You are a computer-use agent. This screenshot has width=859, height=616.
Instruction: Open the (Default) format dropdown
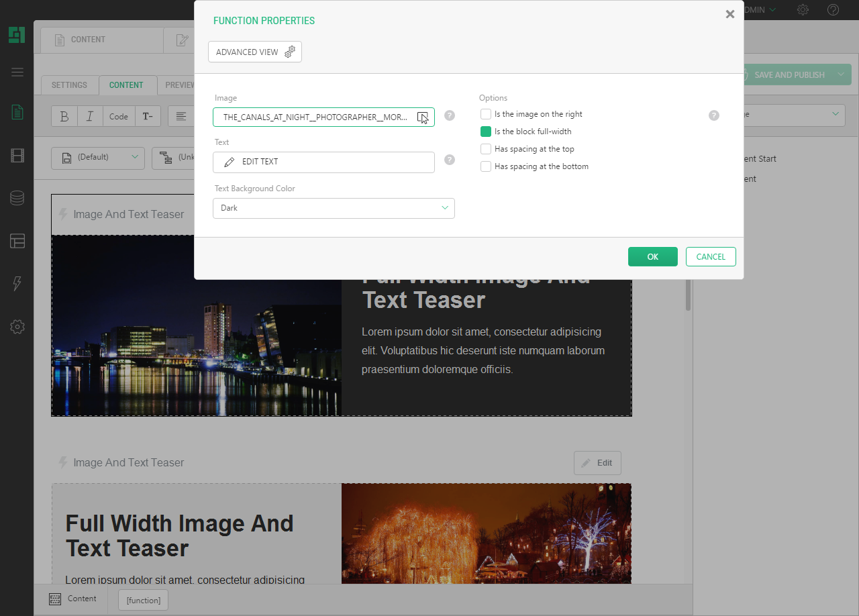97,157
